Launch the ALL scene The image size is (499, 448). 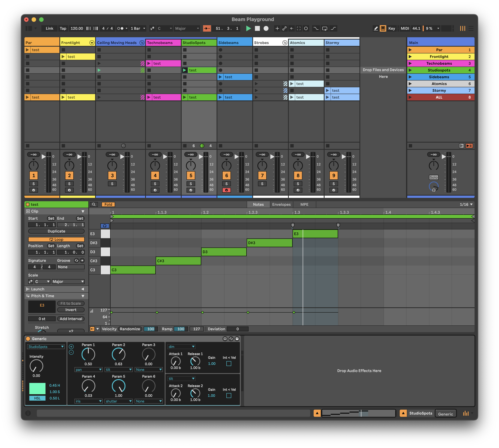click(410, 97)
